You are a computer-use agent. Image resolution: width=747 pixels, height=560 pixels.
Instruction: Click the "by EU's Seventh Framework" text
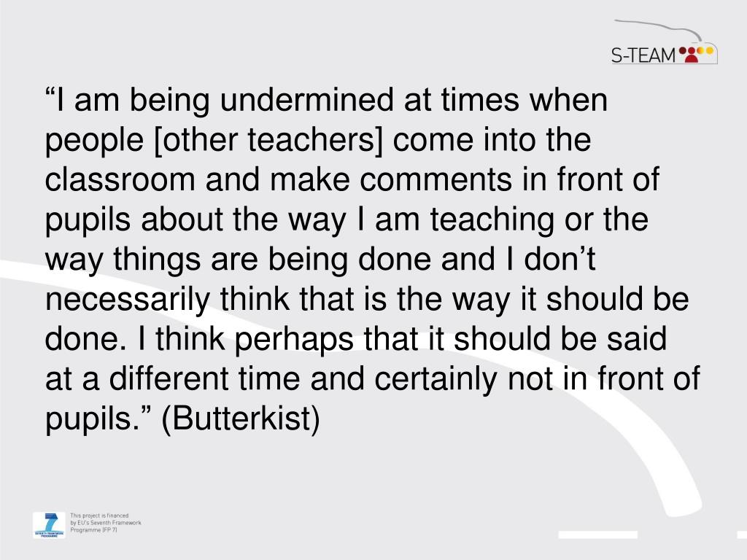[x=106, y=522]
